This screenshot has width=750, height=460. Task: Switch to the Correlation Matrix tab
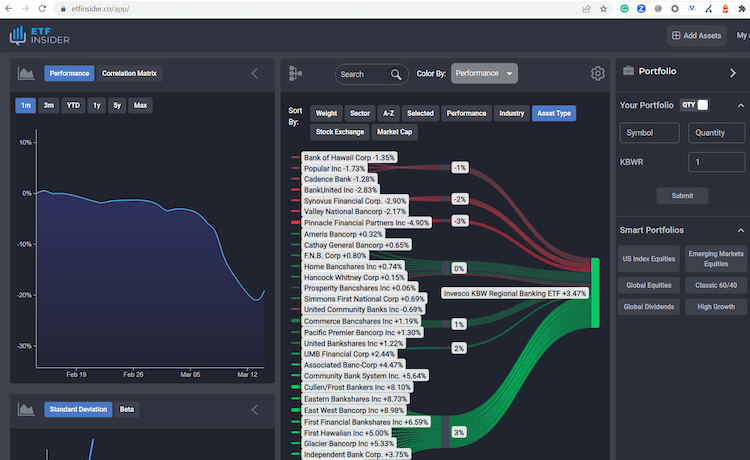click(129, 73)
